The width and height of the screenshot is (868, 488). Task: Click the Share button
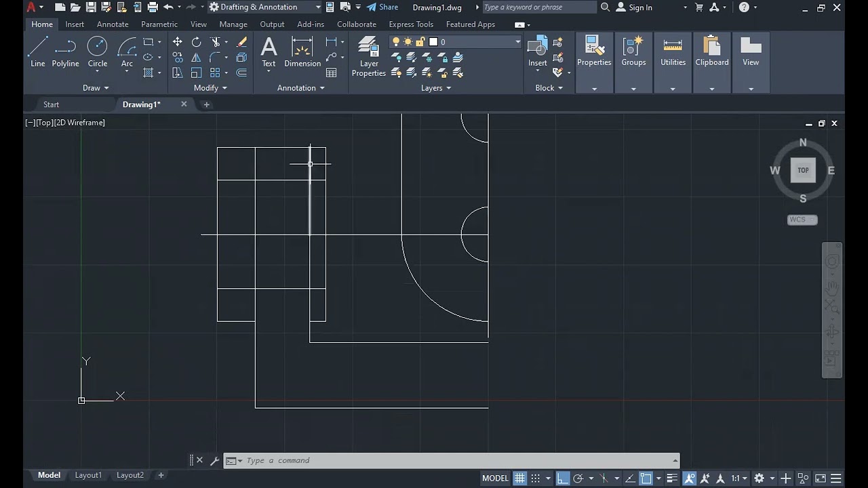[x=382, y=7]
